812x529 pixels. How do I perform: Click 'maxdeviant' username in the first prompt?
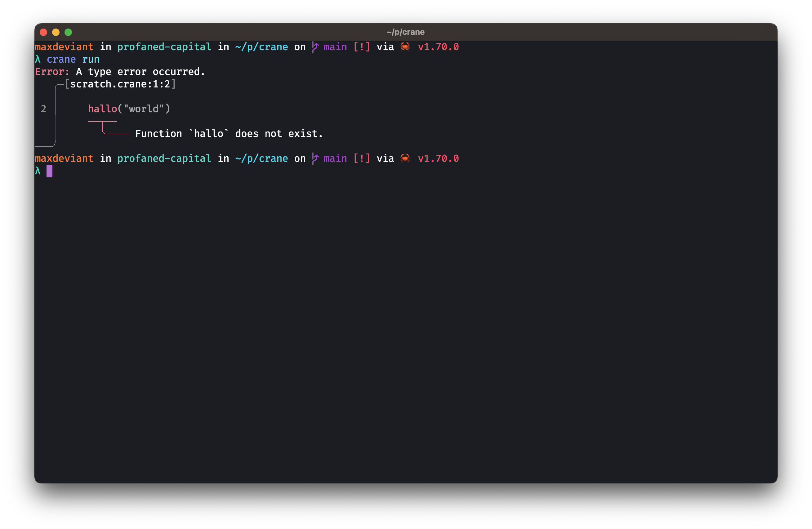64,47
